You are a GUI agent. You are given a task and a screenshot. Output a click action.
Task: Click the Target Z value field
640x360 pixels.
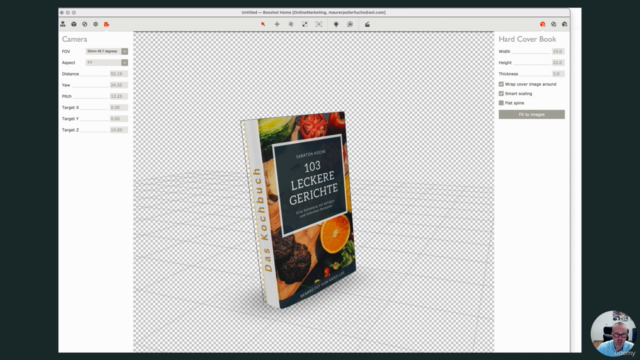pos(119,130)
